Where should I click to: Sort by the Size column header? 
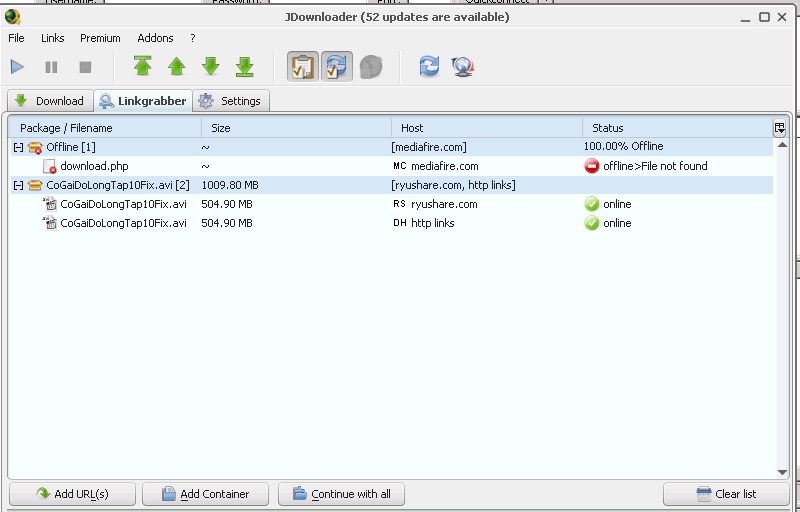pyautogui.click(x=296, y=128)
